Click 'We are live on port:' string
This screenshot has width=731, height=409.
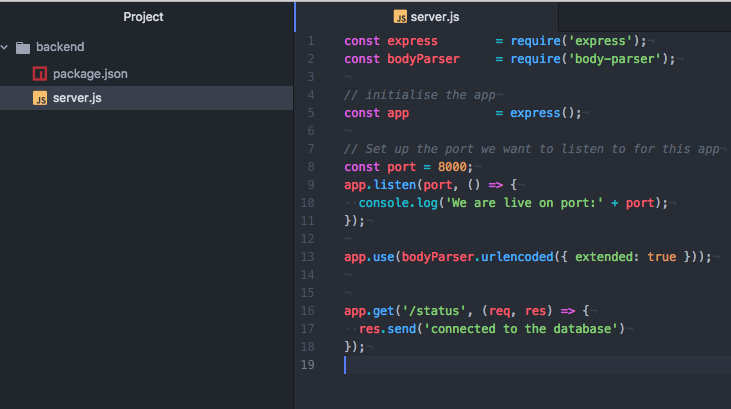pyautogui.click(x=524, y=203)
